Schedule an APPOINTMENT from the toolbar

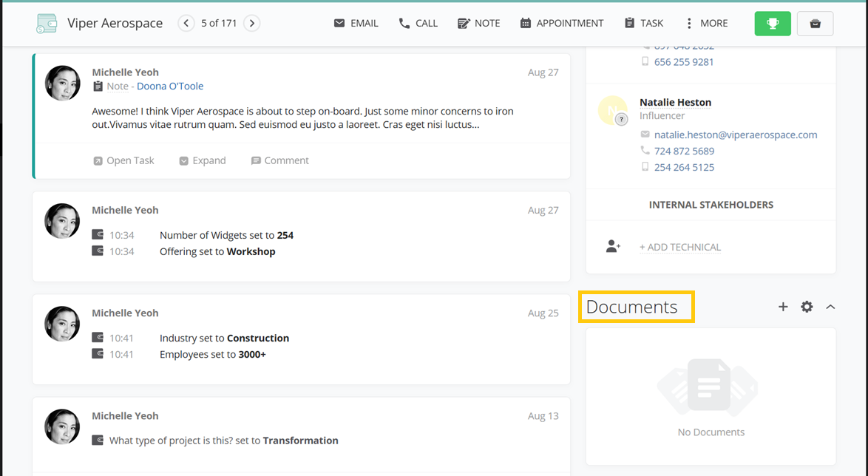click(x=561, y=24)
